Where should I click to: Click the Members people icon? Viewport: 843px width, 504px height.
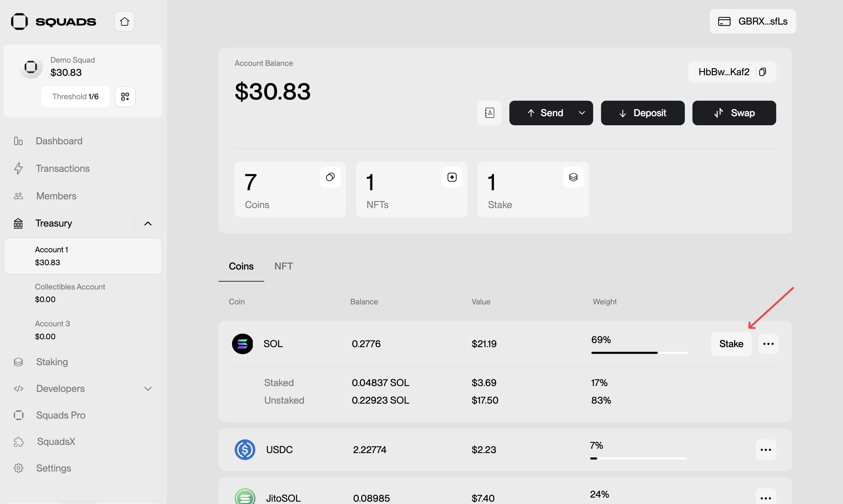pos(18,196)
